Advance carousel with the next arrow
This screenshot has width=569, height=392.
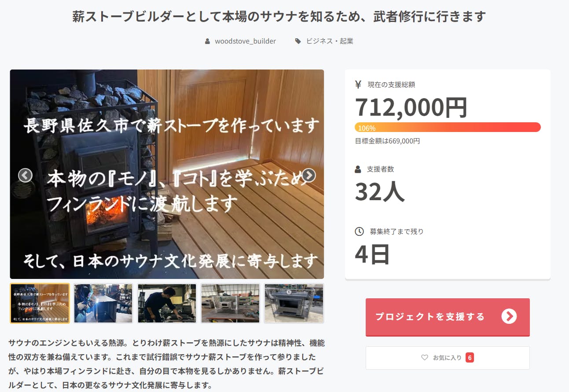pos(308,175)
